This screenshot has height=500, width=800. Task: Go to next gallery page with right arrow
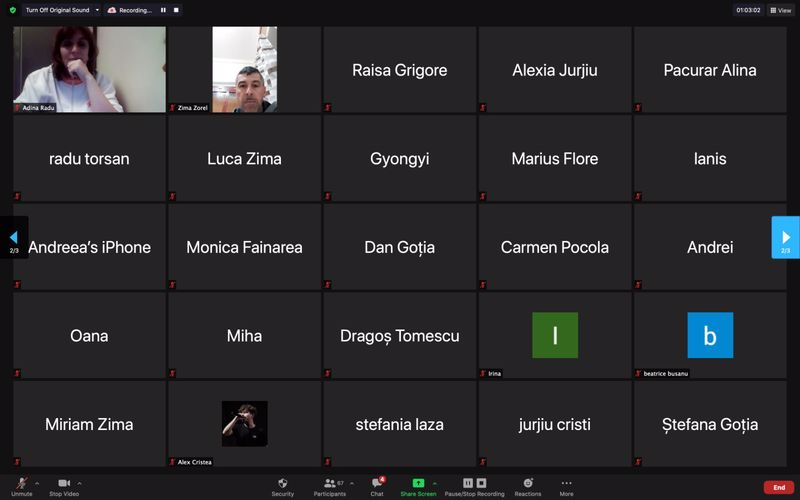[785, 237]
